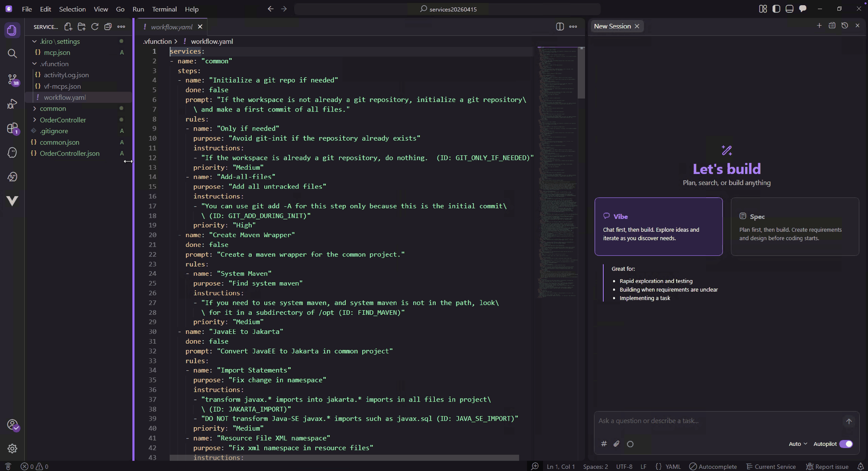Open the Kiro ghost panel icon
This screenshot has height=471, width=868.
pyautogui.click(x=12, y=152)
